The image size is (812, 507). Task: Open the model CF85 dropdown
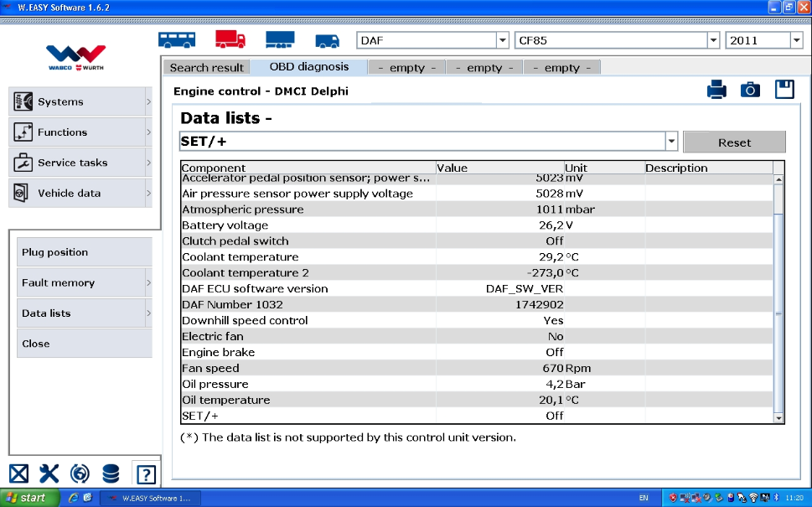(x=713, y=40)
